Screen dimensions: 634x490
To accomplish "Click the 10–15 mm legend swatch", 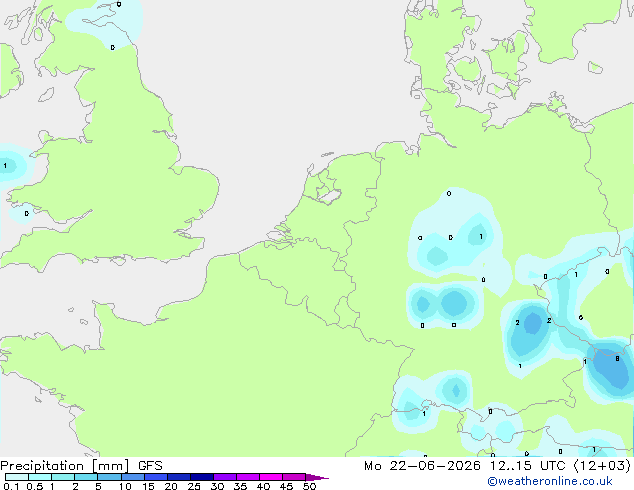I will click(132, 477).
